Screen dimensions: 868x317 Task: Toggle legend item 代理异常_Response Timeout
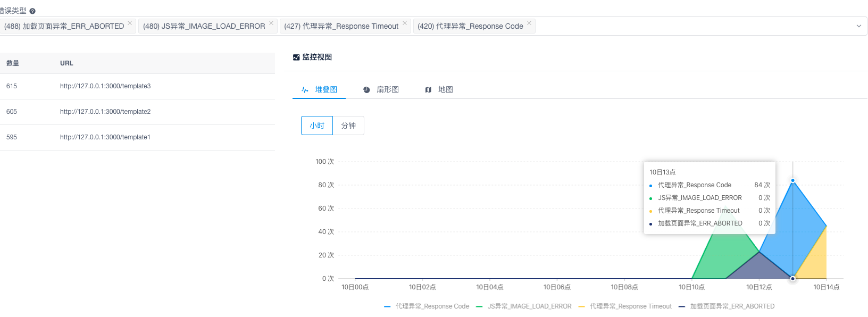point(625,306)
